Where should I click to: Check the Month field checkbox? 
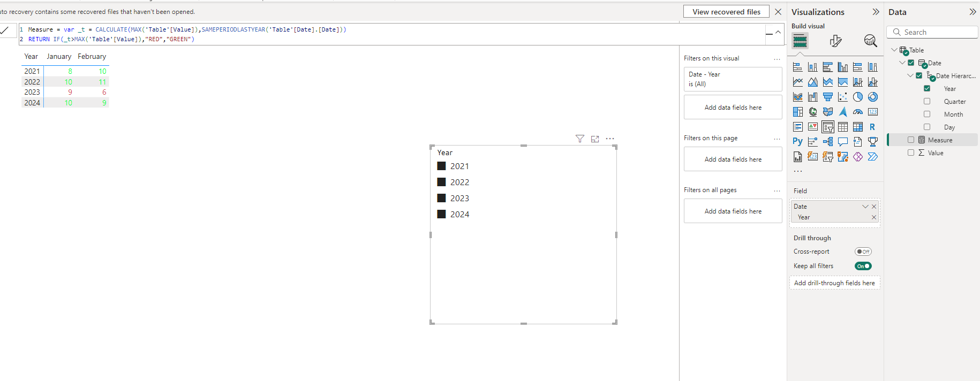pos(927,114)
